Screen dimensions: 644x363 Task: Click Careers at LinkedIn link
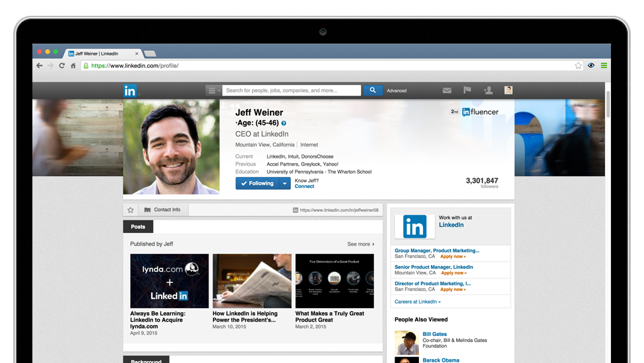(418, 302)
